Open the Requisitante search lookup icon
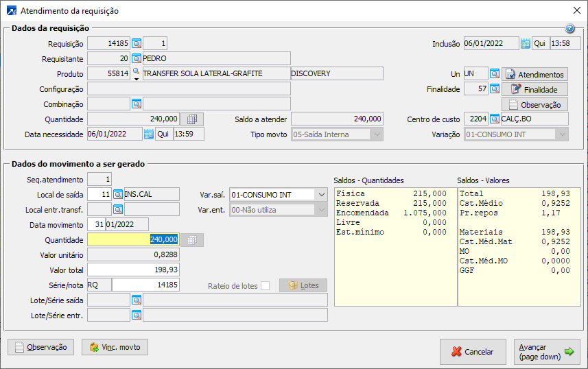The image size is (588, 369). click(x=136, y=58)
